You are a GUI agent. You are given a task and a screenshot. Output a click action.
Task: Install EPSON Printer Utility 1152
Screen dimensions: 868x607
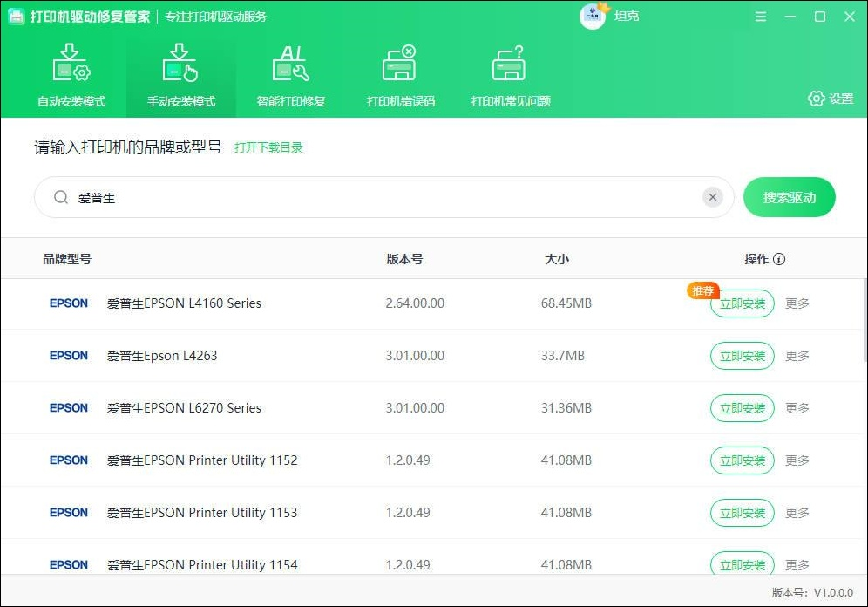(742, 460)
